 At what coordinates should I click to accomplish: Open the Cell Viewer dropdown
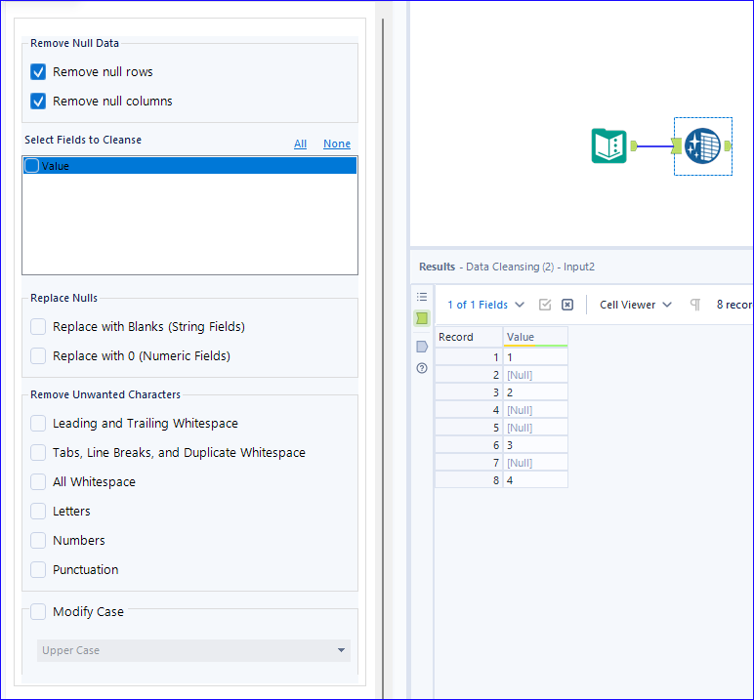pyautogui.click(x=635, y=305)
